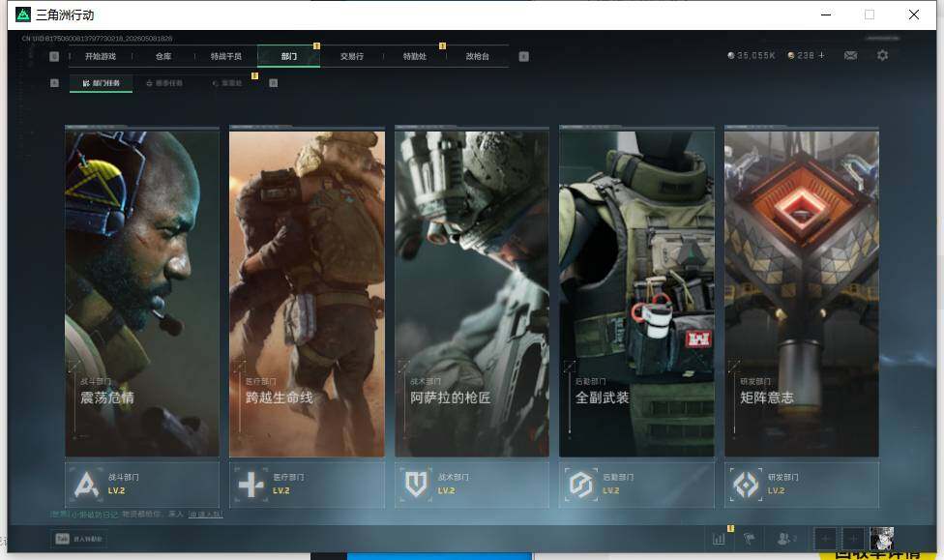Open the 特勤处 tab

(x=414, y=56)
